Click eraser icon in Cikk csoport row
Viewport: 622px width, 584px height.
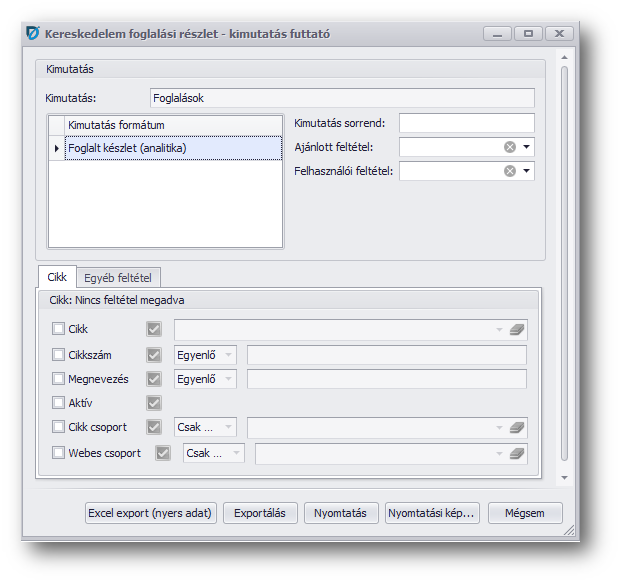click(x=516, y=428)
